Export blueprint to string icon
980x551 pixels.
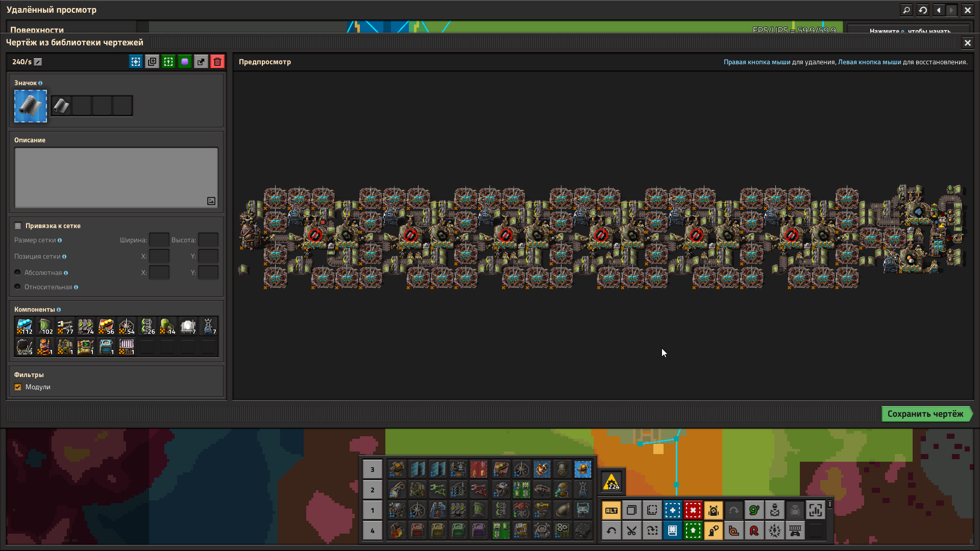[201, 62]
